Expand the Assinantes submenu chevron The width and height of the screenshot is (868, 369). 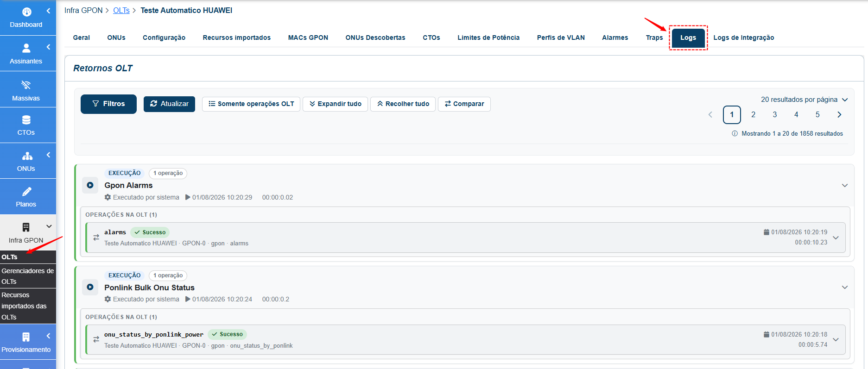pyautogui.click(x=48, y=47)
